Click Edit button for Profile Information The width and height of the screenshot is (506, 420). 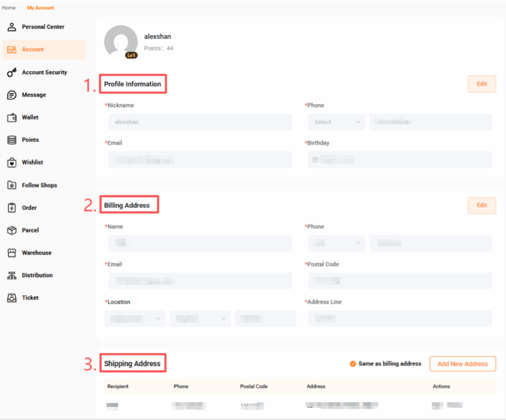pyautogui.click(x=481, y=84)
